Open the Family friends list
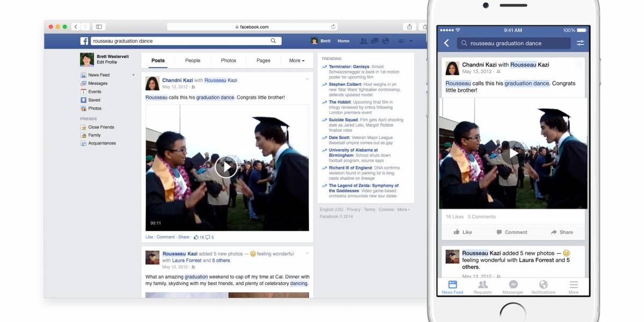Screen dimensions: 644x322 91,135
